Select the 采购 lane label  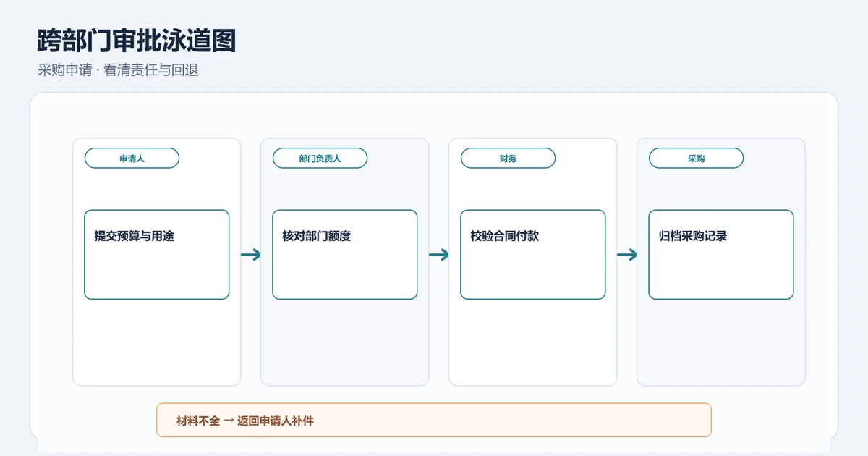point(696,158)
